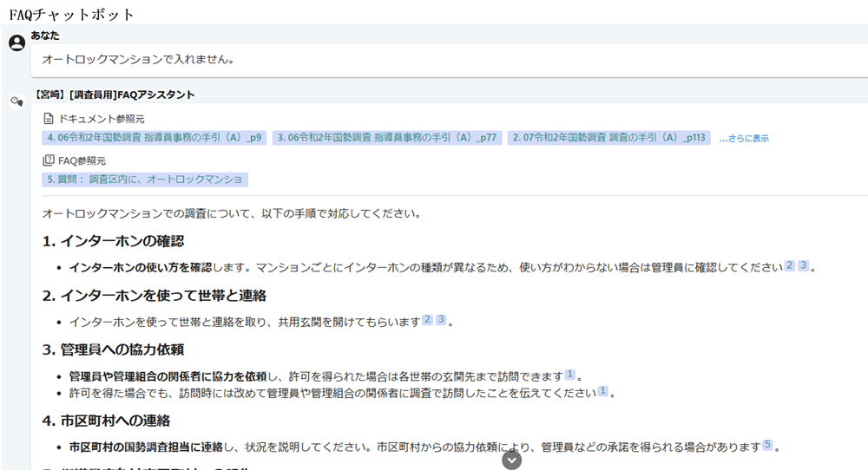
Task: Click citation badge 5 in 市区町村への連絡 bullet
Action: (767, 446)
